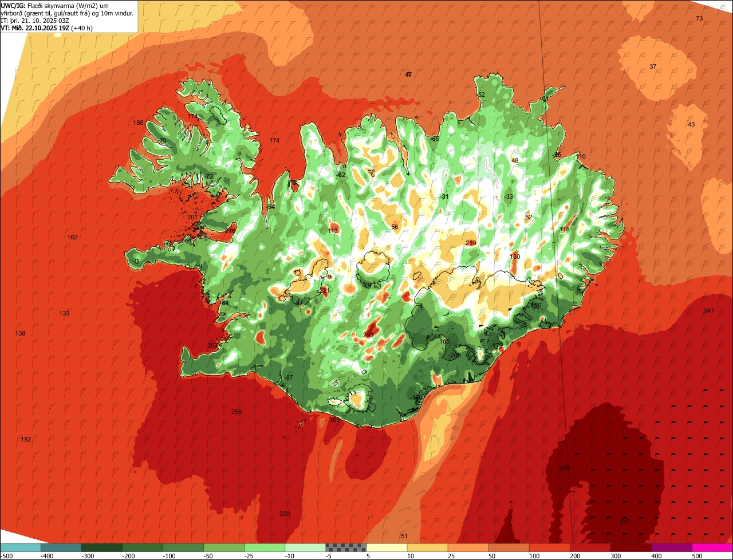Click the value 51 near the bottom
733x560 pixels.
click(x=404, y=536)
